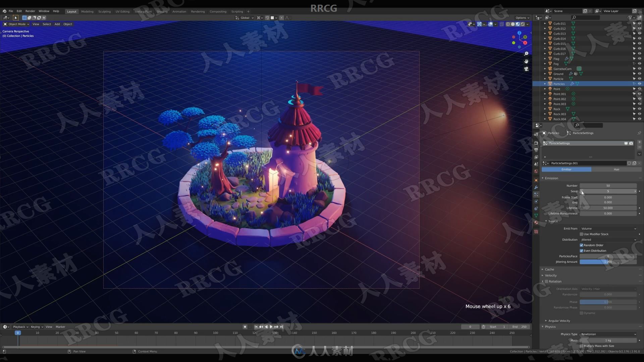Click play button in timeline

click(270, 327)
